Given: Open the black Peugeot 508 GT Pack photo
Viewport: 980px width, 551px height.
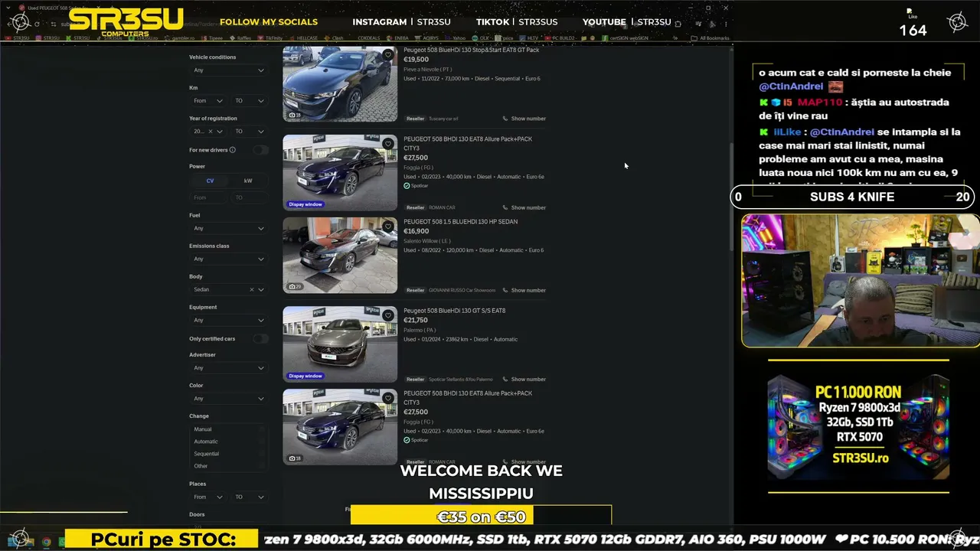Looking at the screenshot, I should pyautogui.click(x=340, y=83).
